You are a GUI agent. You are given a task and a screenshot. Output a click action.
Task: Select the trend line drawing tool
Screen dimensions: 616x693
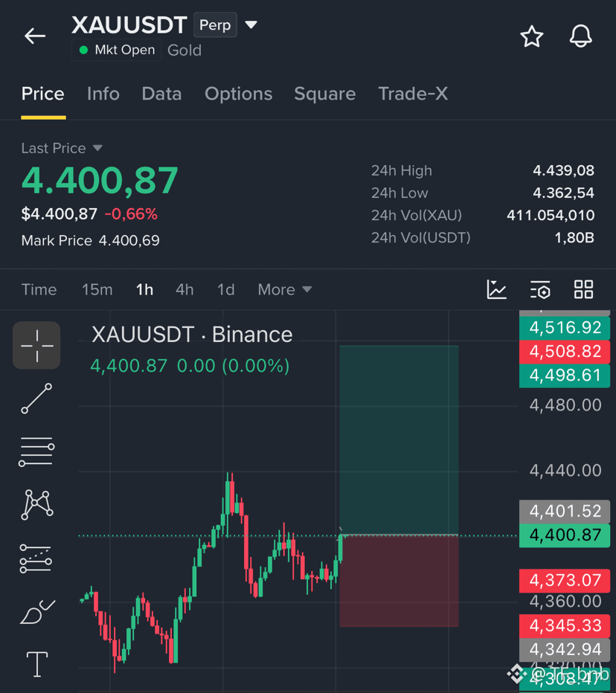(x=36, y=399)
